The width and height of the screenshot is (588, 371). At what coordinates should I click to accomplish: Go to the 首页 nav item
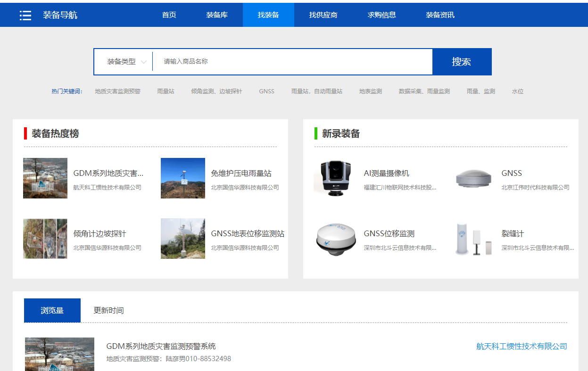pyautogui.click(x=169, y=15)
